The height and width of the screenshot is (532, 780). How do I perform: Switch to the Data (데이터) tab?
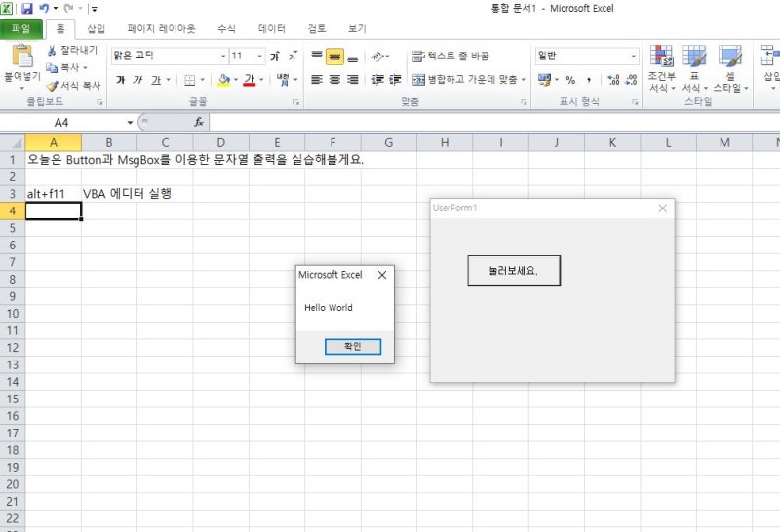272,29
